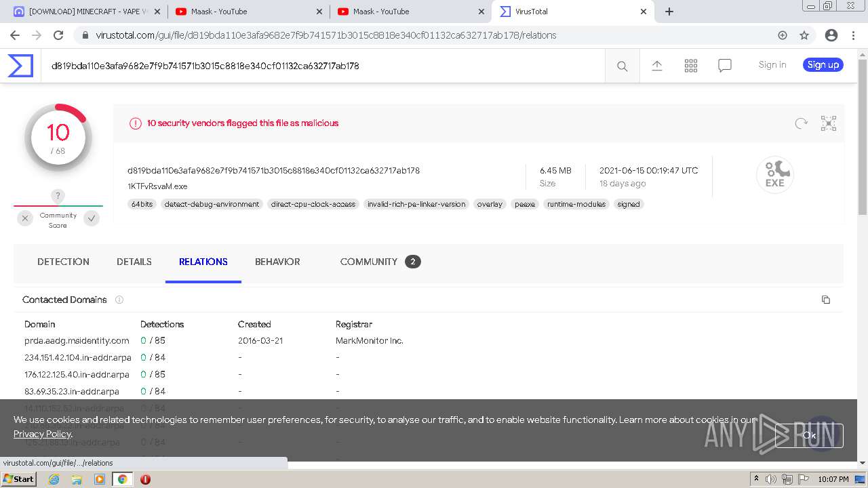Click 83.69.35.23.in-addr.arpa domain
Screen dimensions: 868x488
(x=72, y=392)
